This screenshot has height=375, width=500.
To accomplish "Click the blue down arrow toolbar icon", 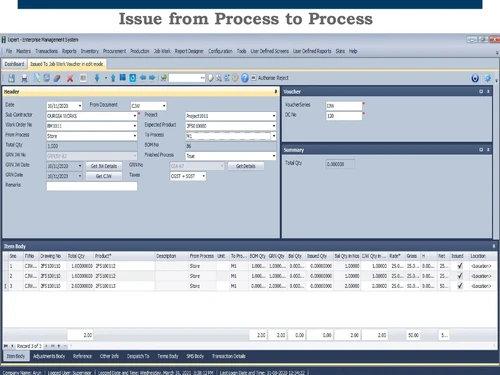I will click(x=97, y=78).
